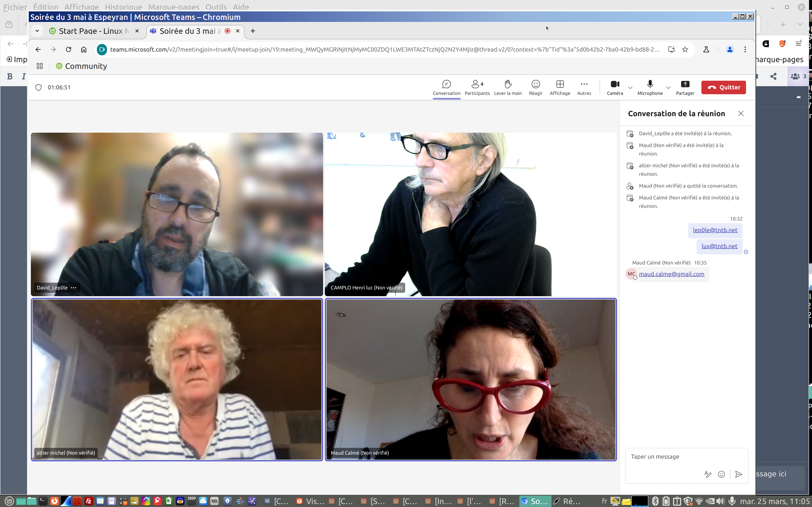Viewport: 812px width, 507px height.
Task: Open maud.calme@gmail.com link
Action: [671, 274]
